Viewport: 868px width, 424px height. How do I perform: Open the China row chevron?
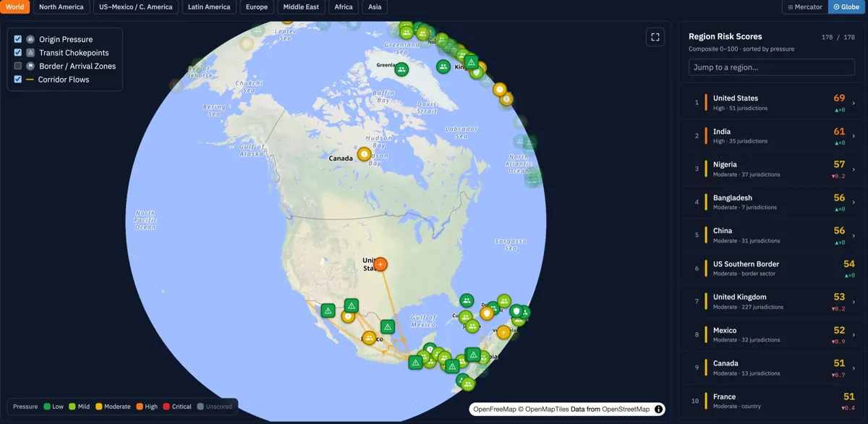coord(854,236)
